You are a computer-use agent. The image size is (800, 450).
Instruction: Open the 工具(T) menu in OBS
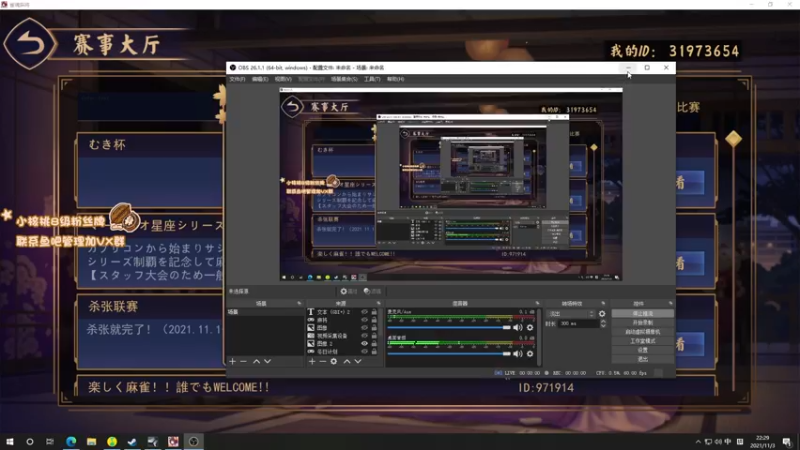372,79
